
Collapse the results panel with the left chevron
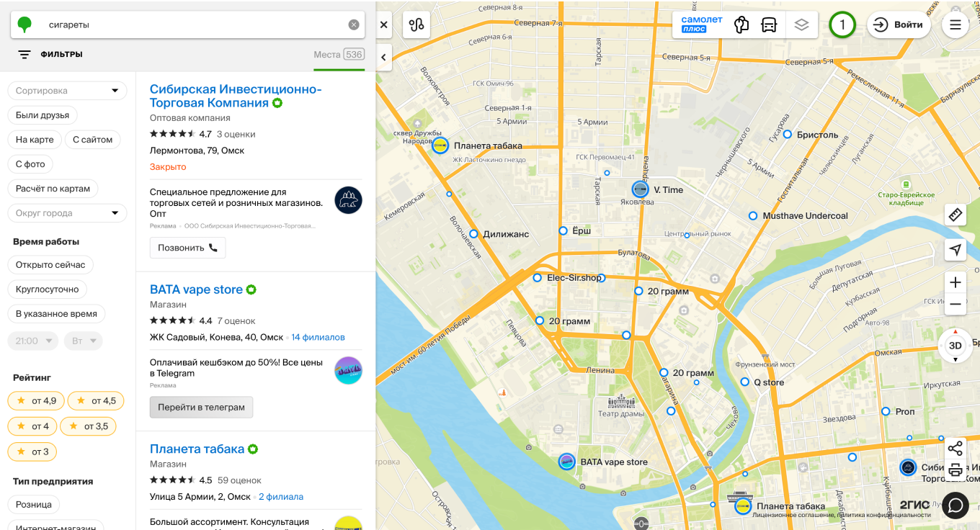384,57
